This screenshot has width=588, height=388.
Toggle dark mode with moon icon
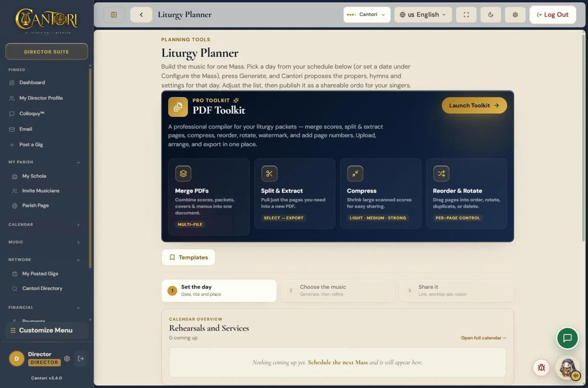coord(491,15)
